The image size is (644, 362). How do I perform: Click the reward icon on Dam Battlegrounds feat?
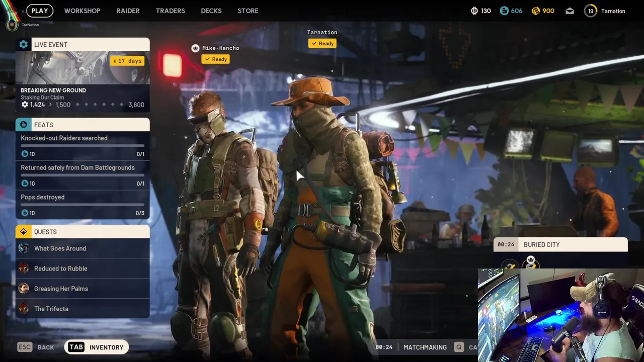coord(25,184)
